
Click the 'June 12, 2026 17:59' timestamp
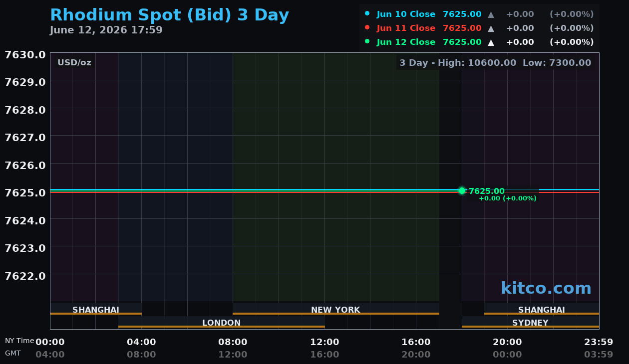point(106,30)
